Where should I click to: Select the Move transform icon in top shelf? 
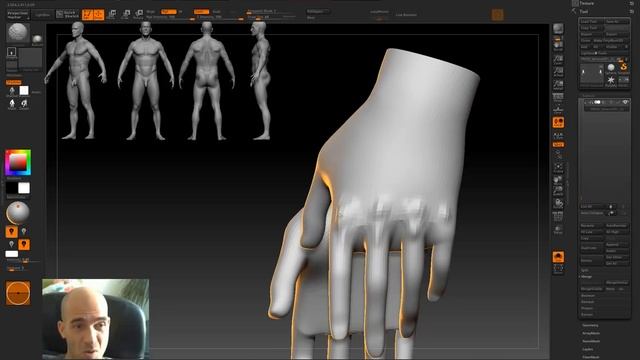[x=112, y=15]
